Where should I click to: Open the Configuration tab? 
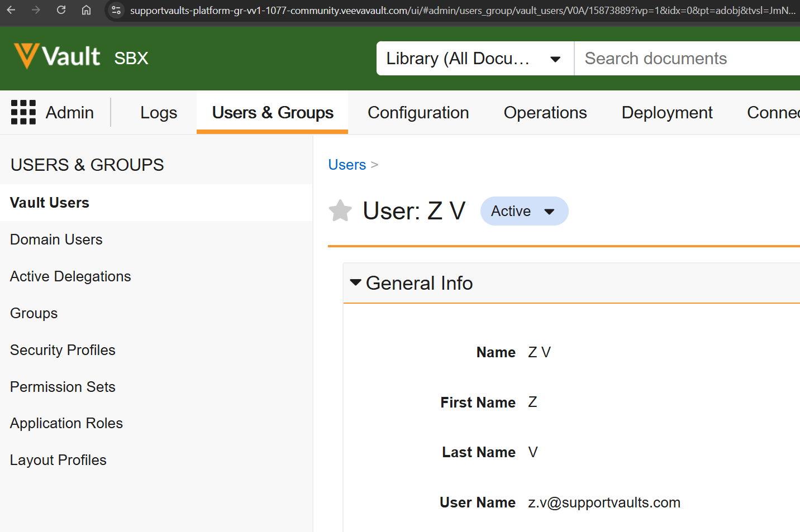click(418, 113)
